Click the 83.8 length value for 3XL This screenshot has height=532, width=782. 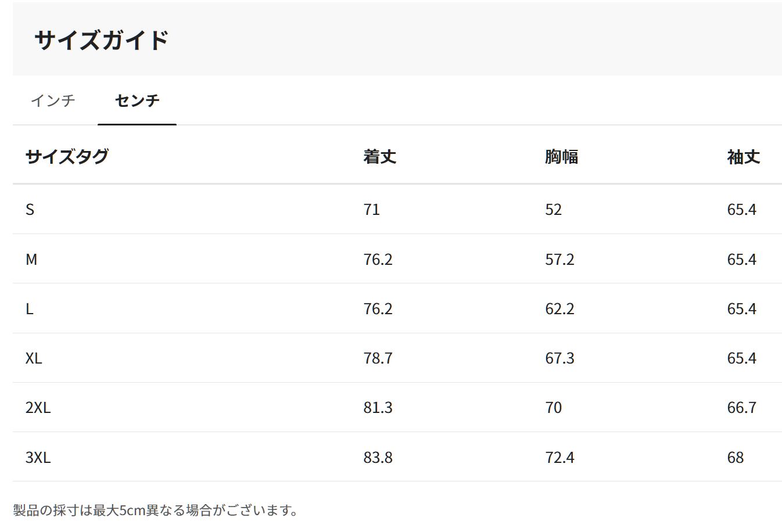(x=378, y=458)
